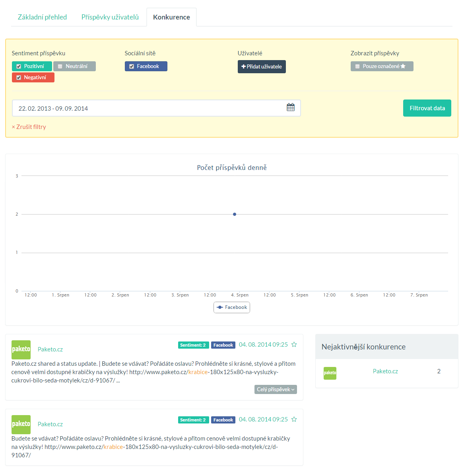Viewport: 464px width, 476px height.
Task: Select the Konkurence tab
Action: click(171, 17)
